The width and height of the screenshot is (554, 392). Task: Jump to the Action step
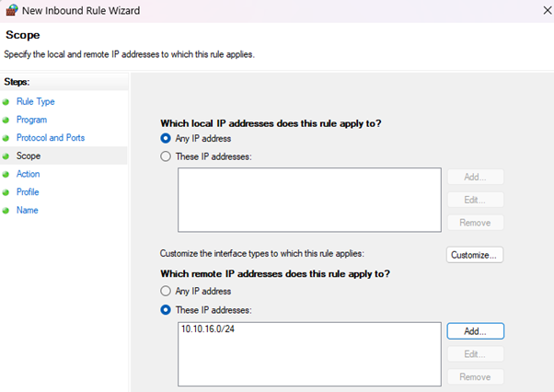point(28,174)
